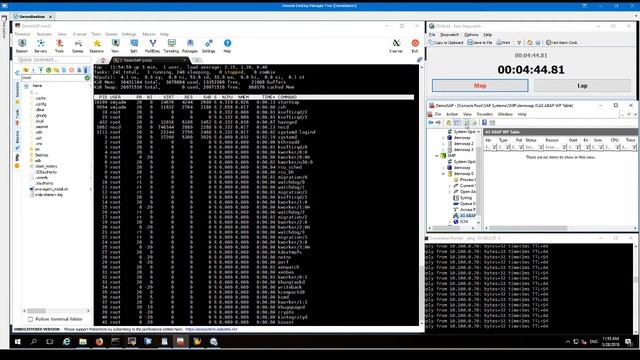Click the Games toolbar icon
Image resolution: width=640 pixels, height=360 pixels.
tap(78, 46)
